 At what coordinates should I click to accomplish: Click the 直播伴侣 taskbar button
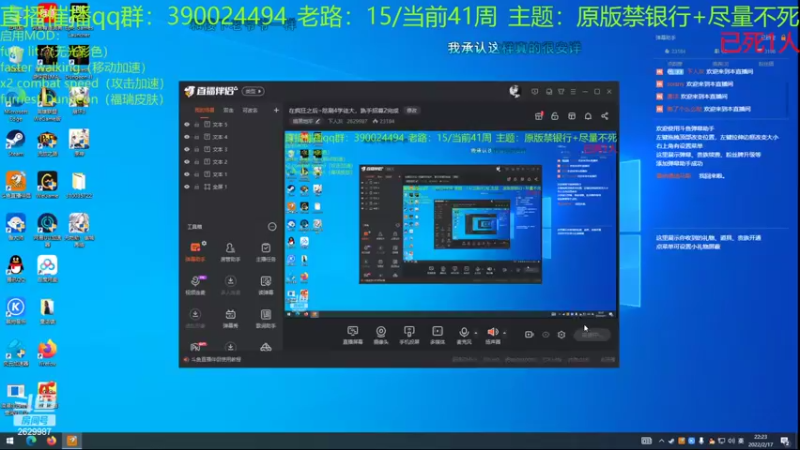click(72, 441)
